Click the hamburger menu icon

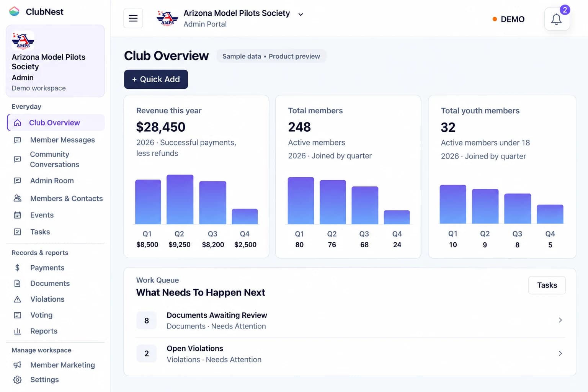133,18
